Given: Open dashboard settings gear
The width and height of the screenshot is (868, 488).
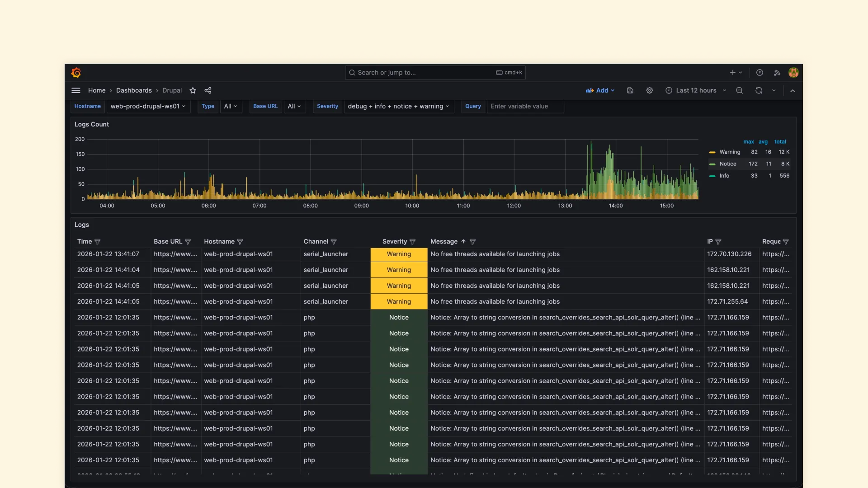Looking at the screenshot, I should (x=650, y=90).
